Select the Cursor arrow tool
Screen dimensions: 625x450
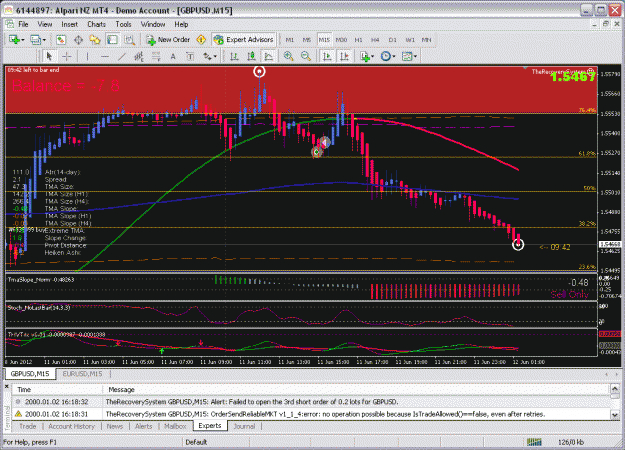coord(49,57)
